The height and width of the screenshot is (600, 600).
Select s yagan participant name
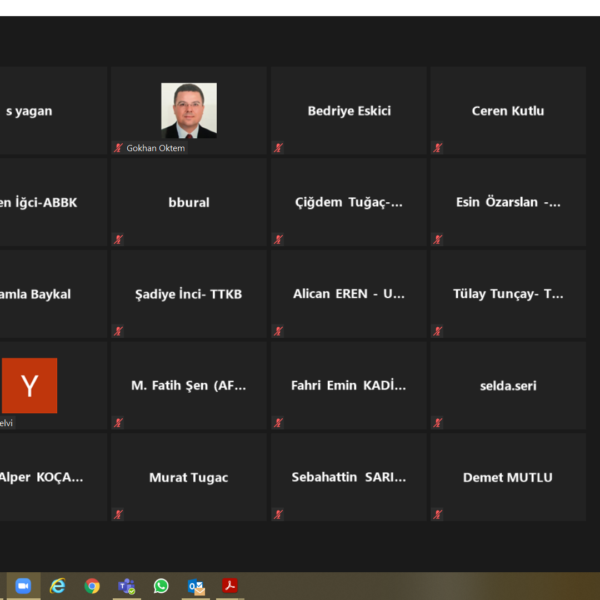(x=29, y=111)
